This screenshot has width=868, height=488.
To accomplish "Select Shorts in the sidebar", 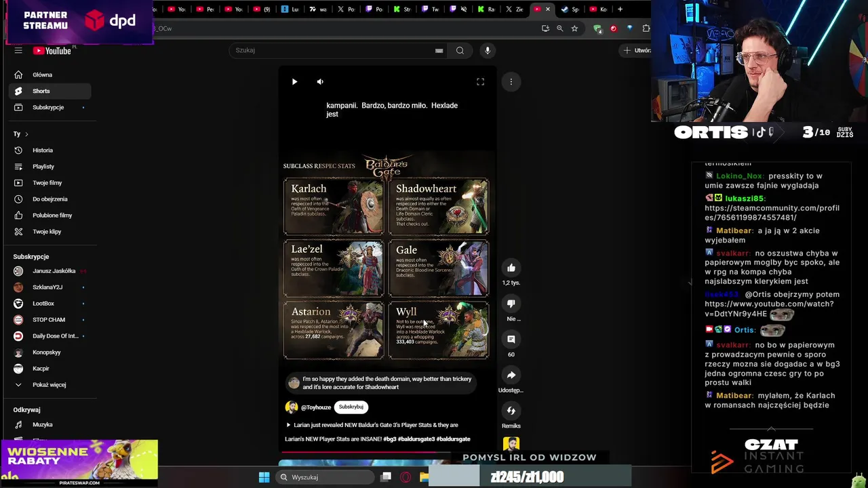I will pyautogui.click(x=50, y=91).
